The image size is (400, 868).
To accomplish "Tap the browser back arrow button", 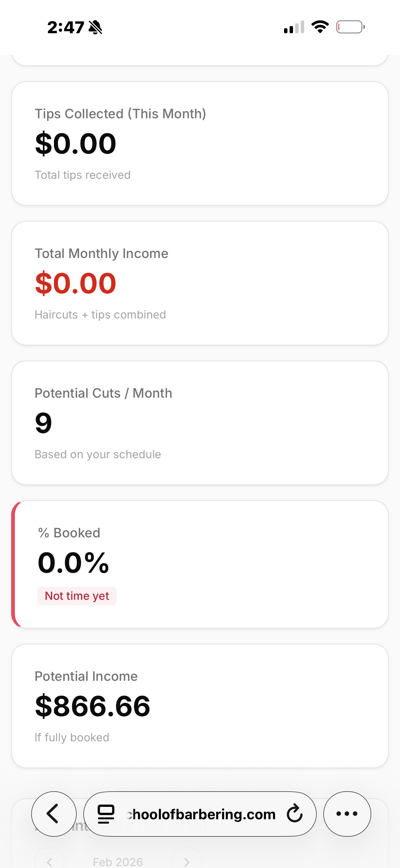I will click(54, 813).
